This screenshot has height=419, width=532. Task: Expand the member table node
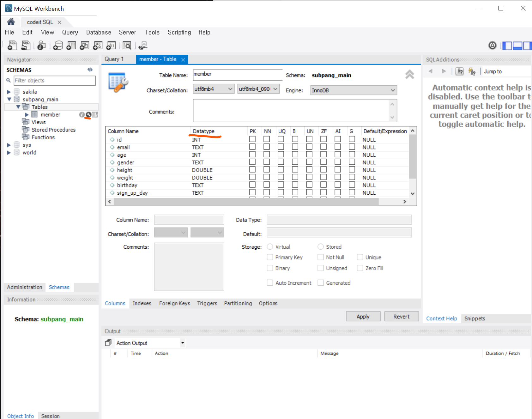[x=27, y=115]
